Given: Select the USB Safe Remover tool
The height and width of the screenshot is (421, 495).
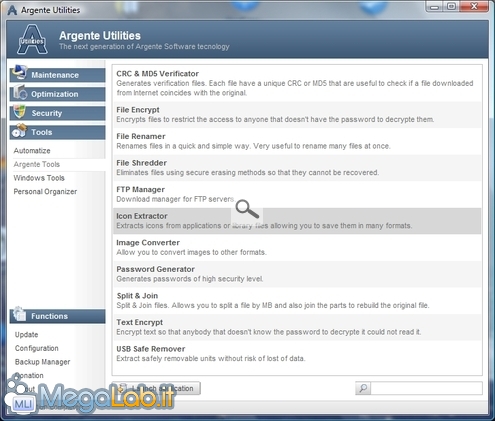Looking at the screenshot, I should click(297, 354).
